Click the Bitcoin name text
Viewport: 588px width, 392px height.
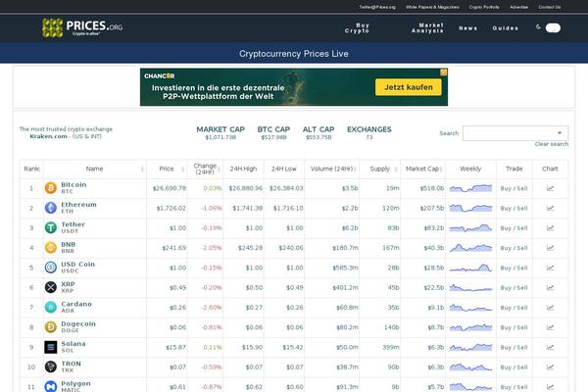tap(73, 185)
